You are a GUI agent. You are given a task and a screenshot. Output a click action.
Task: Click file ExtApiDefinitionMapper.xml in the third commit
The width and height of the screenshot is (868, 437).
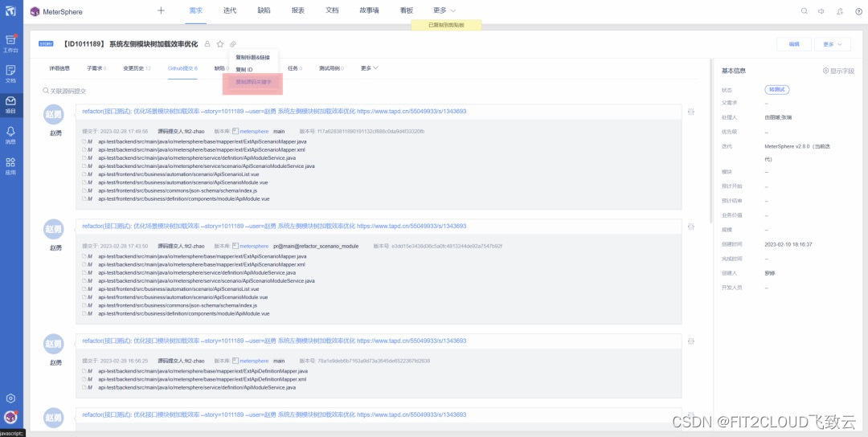pyautogui.click(x=202, y=379)
